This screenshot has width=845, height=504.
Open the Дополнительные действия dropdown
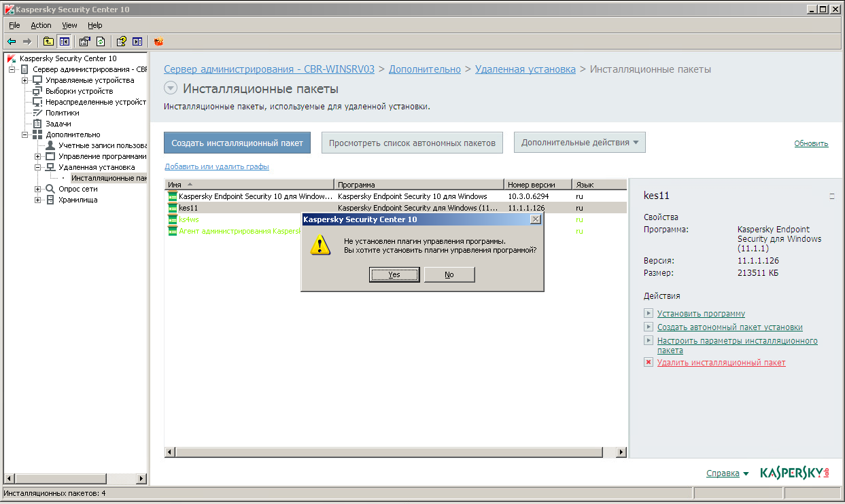point(579,143)
